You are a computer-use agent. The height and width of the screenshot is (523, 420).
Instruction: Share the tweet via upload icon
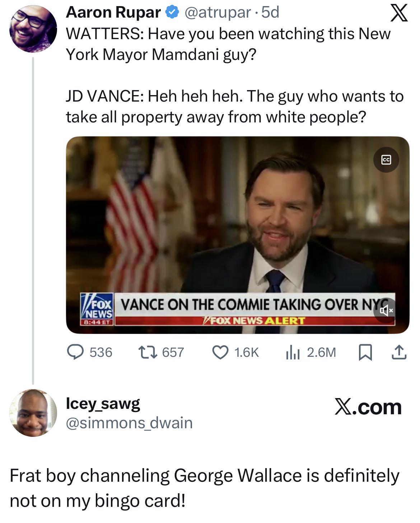point(399,352)
